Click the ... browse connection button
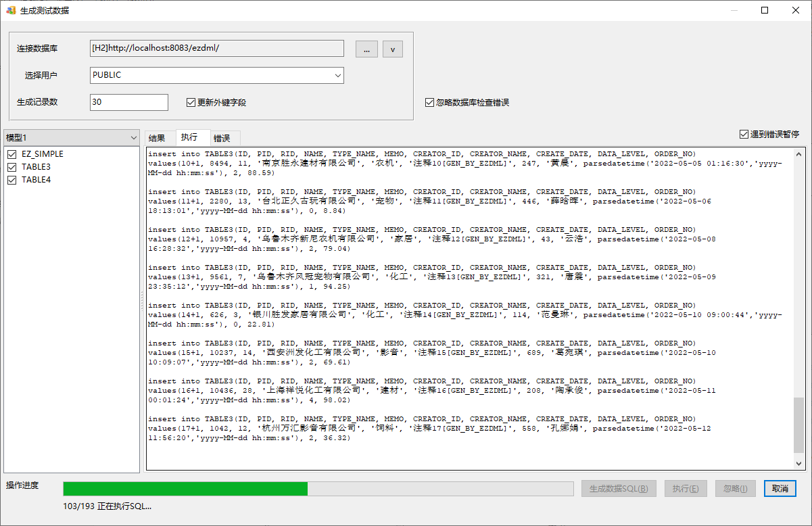The width and height of the screenshot is (812, 526). coord(366,49)
